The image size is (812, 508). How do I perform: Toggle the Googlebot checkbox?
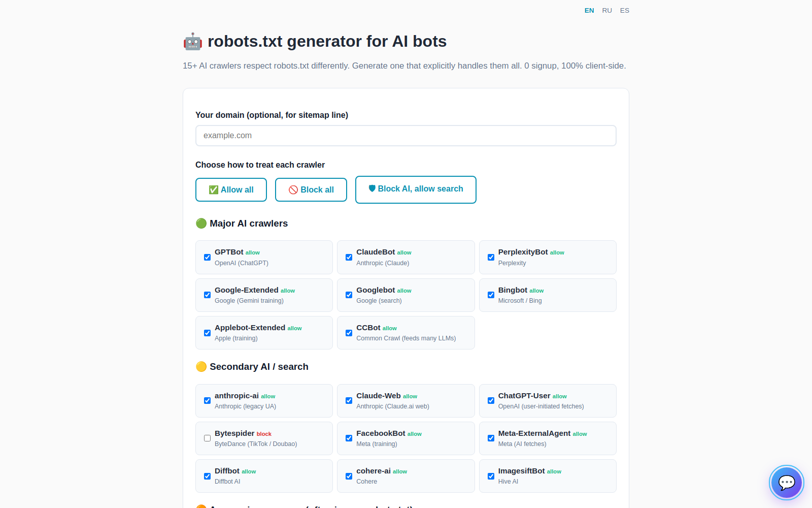349,295
